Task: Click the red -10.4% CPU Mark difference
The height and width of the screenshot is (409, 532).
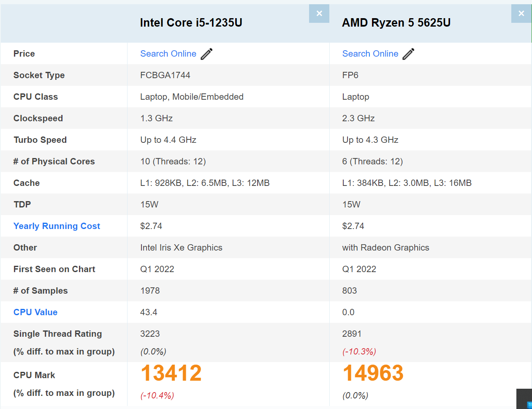Action: click(157, 395)
